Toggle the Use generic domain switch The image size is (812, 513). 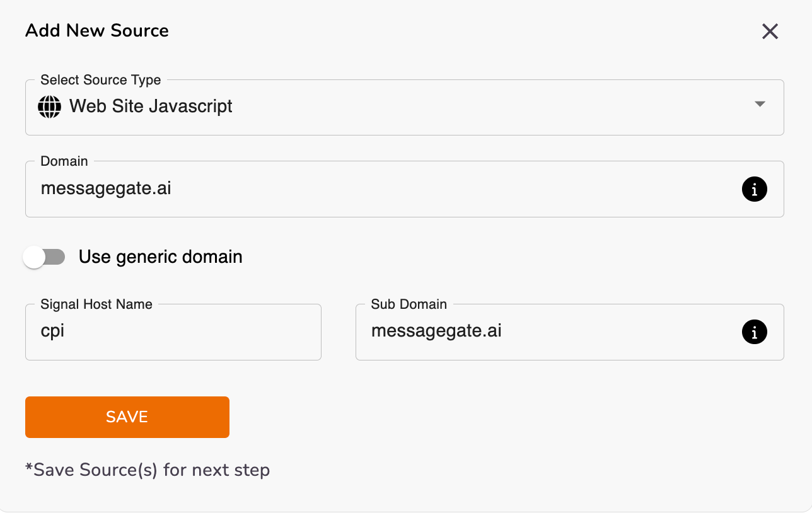[x=44, y=257]
